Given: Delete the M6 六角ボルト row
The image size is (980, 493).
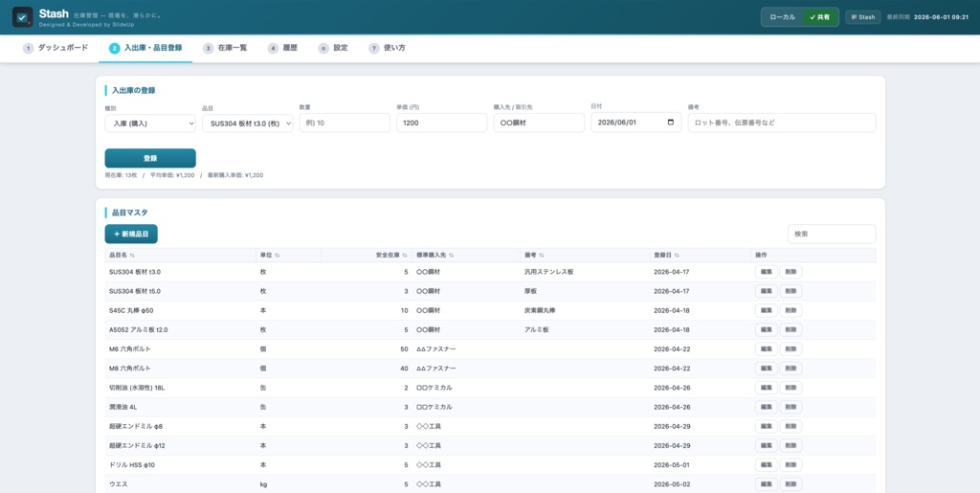Looking at the screenshot, I should tap(791, 348).
